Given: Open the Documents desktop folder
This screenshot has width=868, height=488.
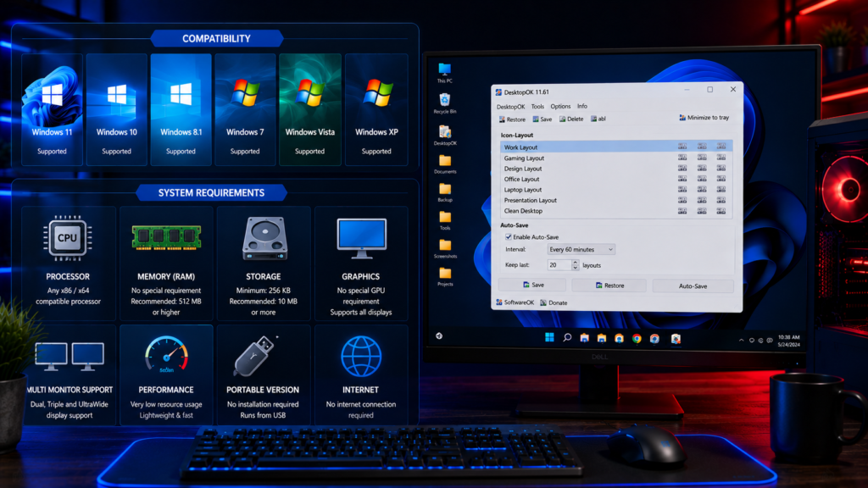Looking at the screenshot, I should pos(445,164).
